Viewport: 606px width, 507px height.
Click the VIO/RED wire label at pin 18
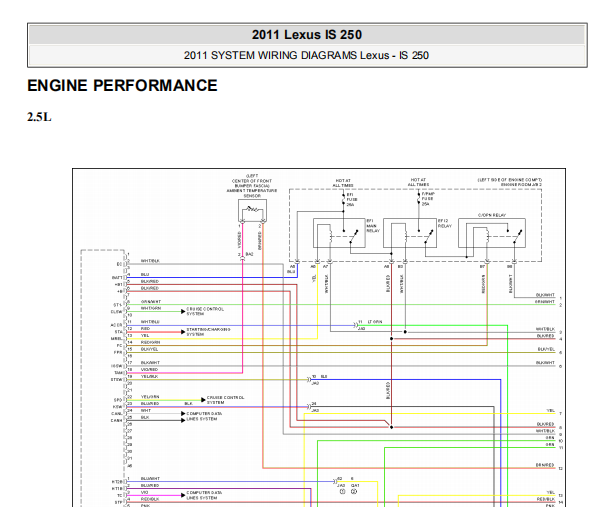tap(150, 369)
